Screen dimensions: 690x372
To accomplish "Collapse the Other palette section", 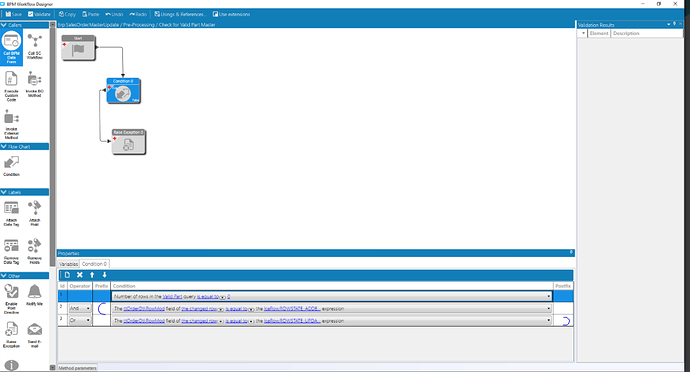I will 4,276.
